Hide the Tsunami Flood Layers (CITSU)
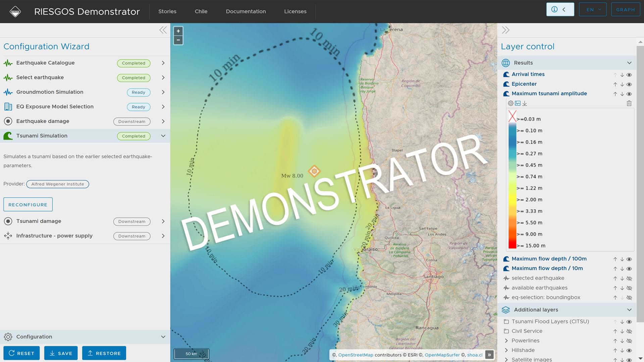The image size is (644, 362). (x=629, y=322)
